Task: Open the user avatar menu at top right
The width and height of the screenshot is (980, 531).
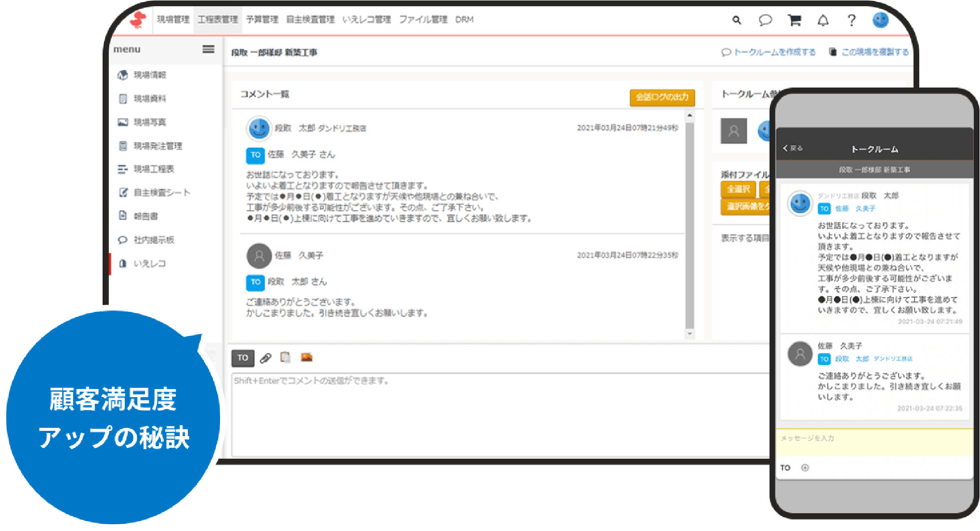Action: click(x=880, y=20)
